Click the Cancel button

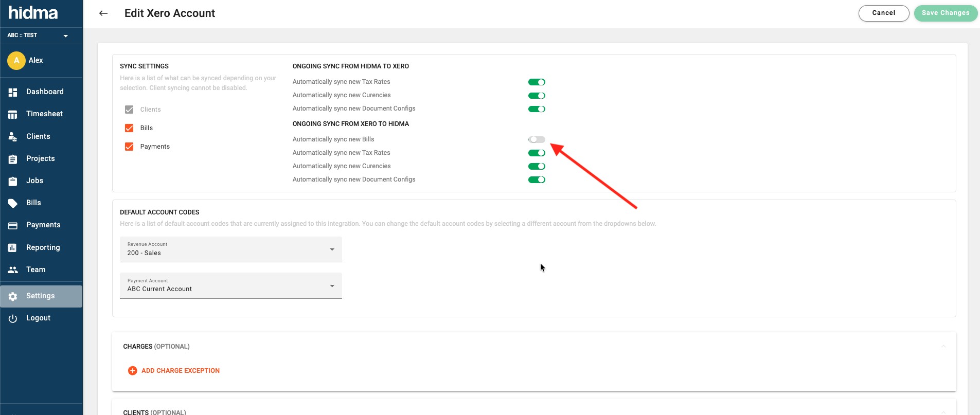pos(884,13)
